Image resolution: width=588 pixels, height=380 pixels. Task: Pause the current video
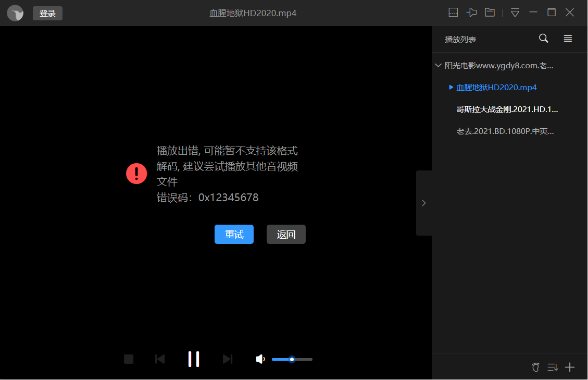click(194, 359)
